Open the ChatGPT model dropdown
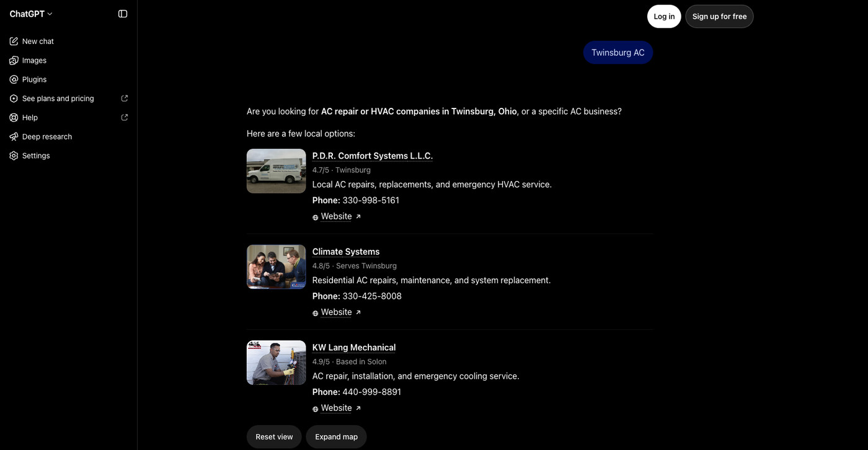Viewport: 868px width, 450px height. (31, 14)
